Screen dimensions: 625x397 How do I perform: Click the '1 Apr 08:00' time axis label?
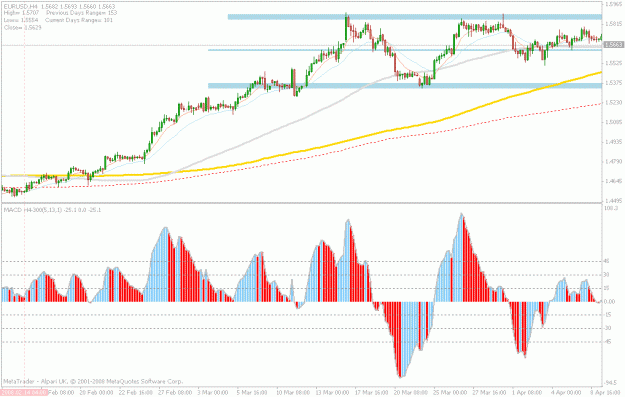[527, 393]
